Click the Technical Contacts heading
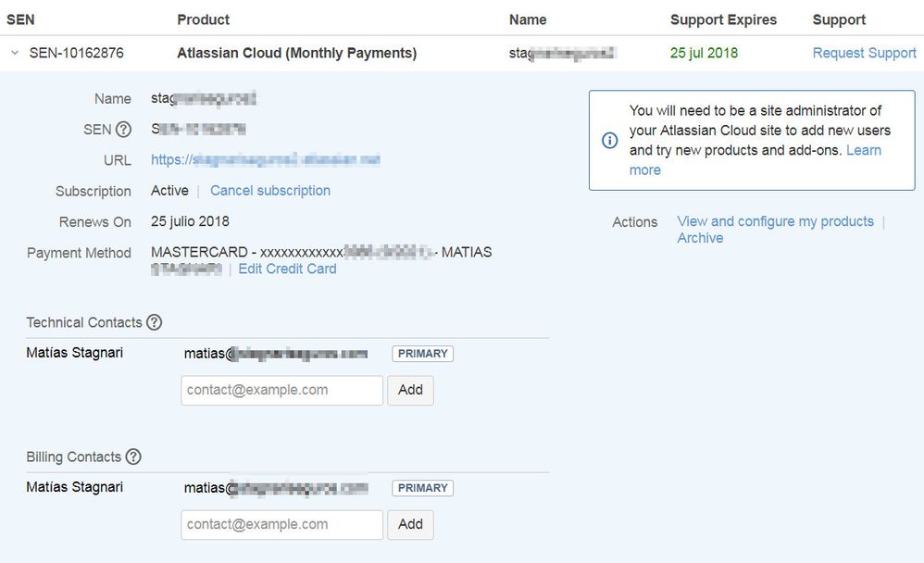The image size is (924, 563). click(x=84, y=322)
